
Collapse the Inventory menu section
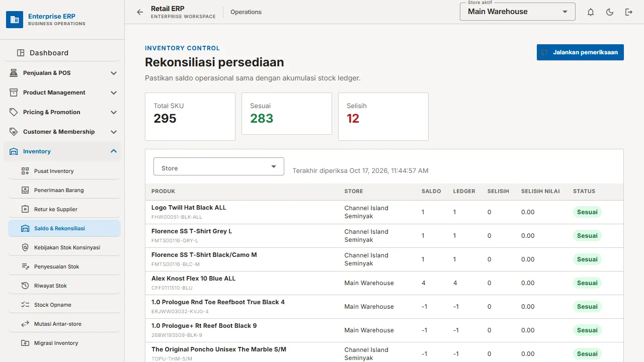[62, 151]
